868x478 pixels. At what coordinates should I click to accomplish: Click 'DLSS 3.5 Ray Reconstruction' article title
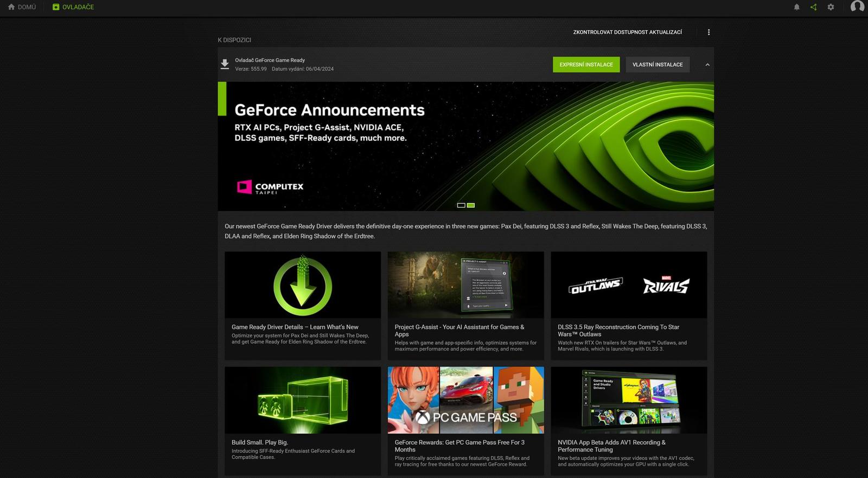pyautogui.click(x=618, y=331)
